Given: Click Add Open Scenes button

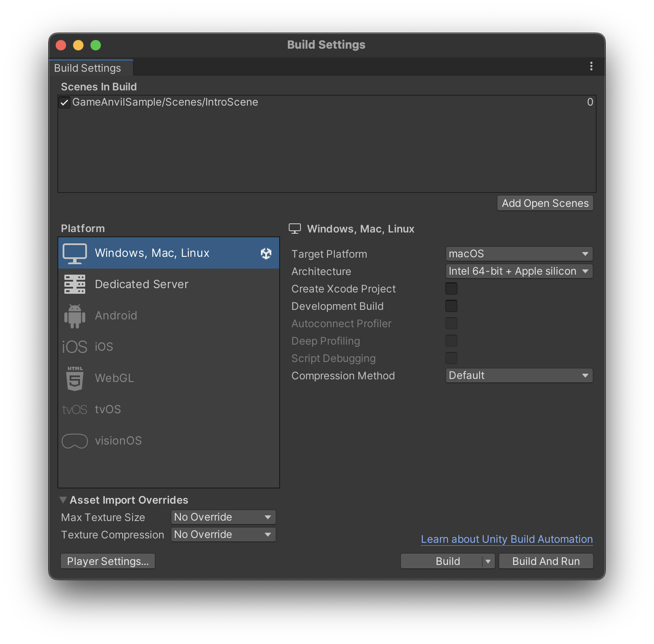Looking at the screenshot, I should pos(545,203).
